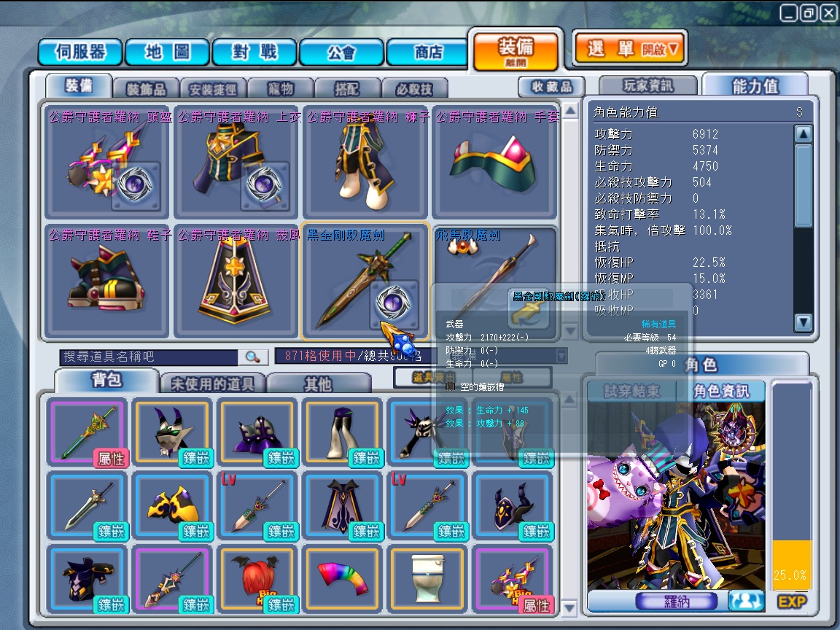The width and height of the screenshot is (840, 630).
Task: Click the 角色資訊 button
Action: point(722,392)
